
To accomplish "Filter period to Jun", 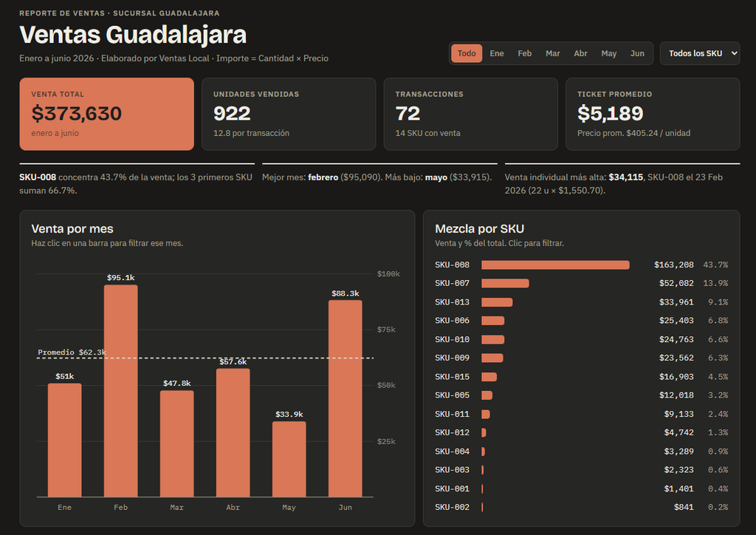I will tap(637, 53).
